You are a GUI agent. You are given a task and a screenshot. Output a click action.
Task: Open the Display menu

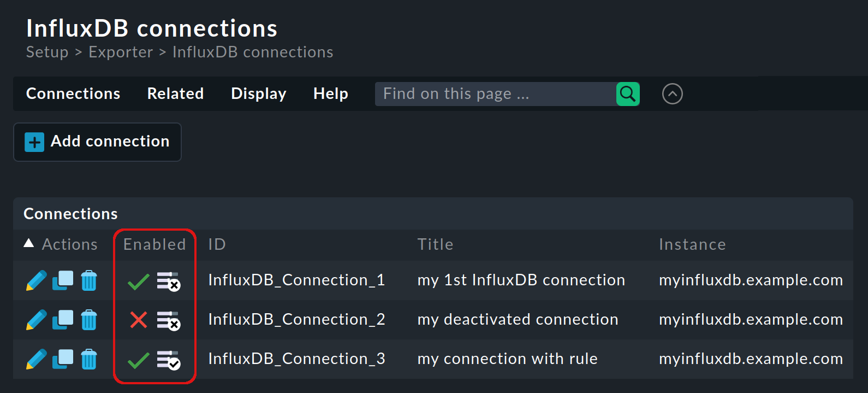[x=259, y=94]
